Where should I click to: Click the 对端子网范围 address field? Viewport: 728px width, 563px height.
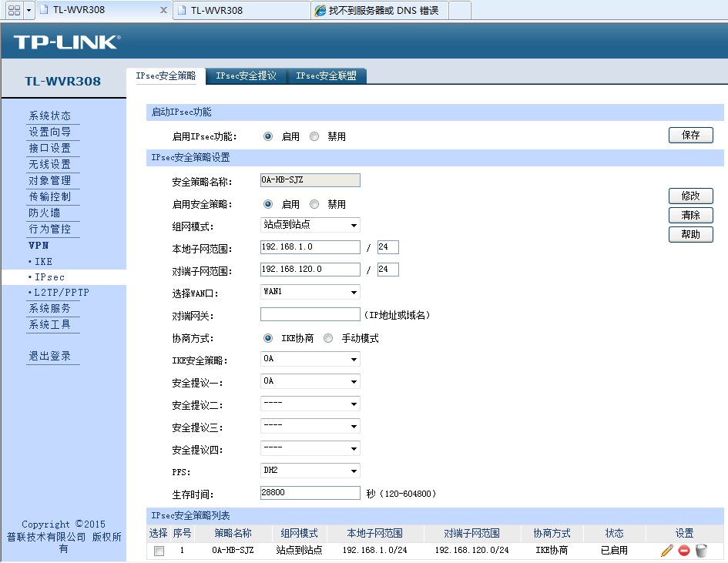310,270
